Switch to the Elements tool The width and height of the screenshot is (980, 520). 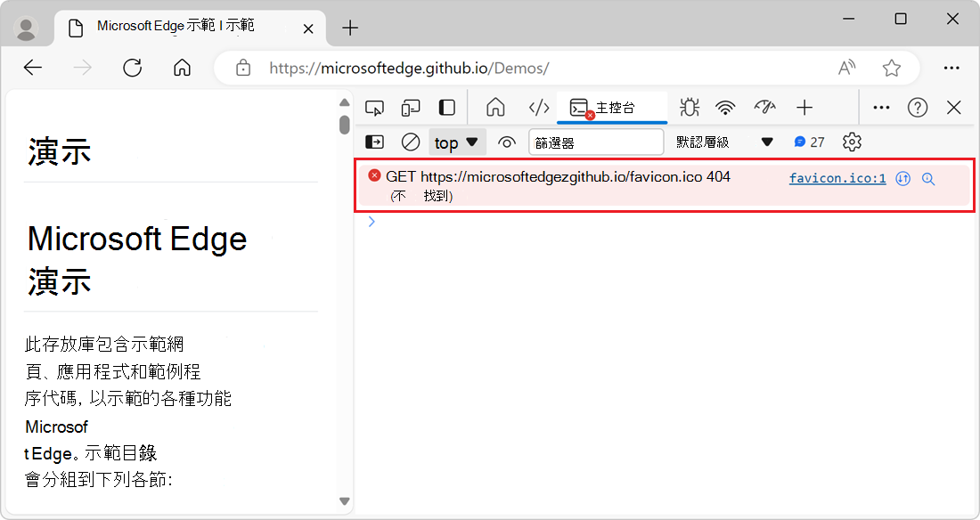click(x=539, y=108)
